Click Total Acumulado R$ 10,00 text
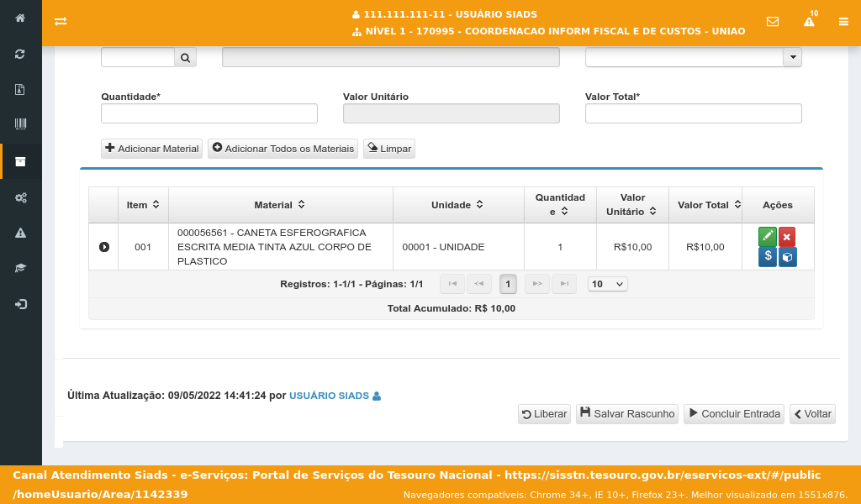This screenshot has height=504, width=861. click(x=452, y=308)
